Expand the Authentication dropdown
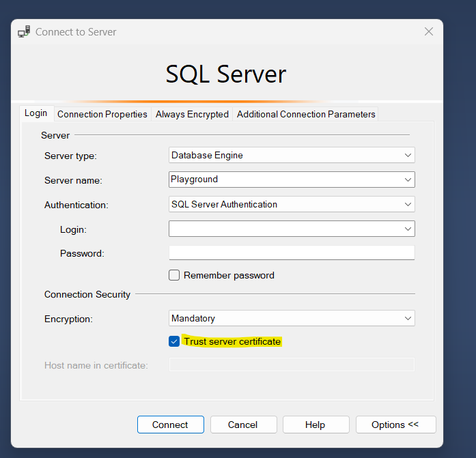Image resolution: width=476 pixels, height=458 pixels. click(x=408, y=204)
